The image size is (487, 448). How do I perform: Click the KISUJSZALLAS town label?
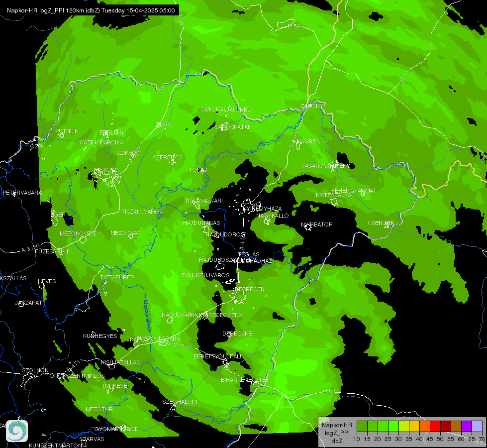coord(120,362)
